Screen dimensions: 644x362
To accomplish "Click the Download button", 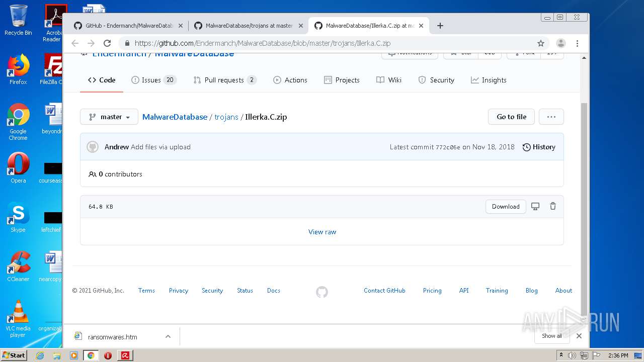I will (506, 207).
